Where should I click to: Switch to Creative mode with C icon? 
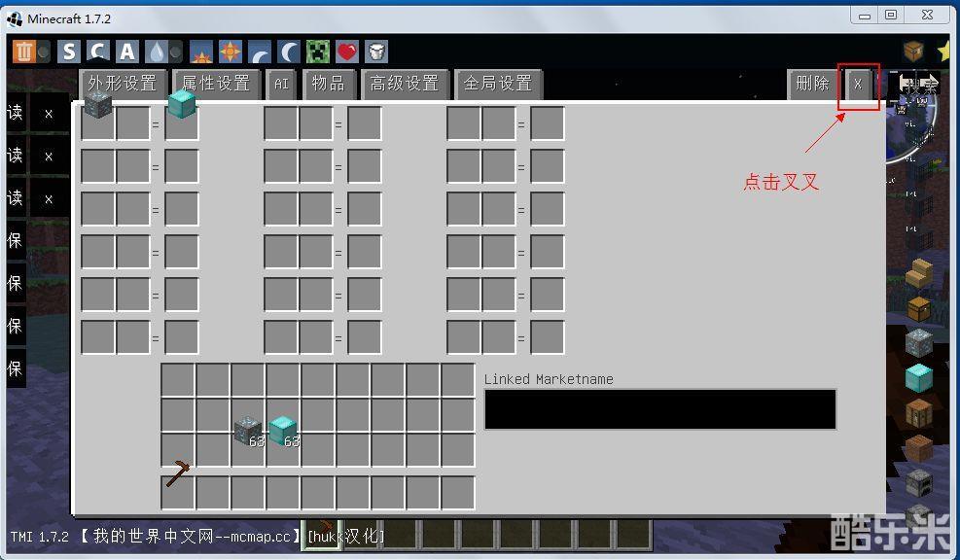coord(98,52)
